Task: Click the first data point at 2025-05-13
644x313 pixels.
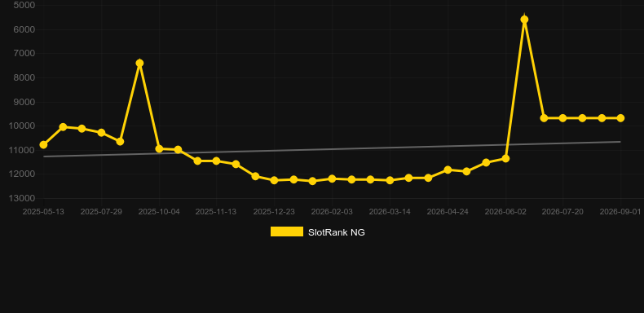Action: click(43, 144)
